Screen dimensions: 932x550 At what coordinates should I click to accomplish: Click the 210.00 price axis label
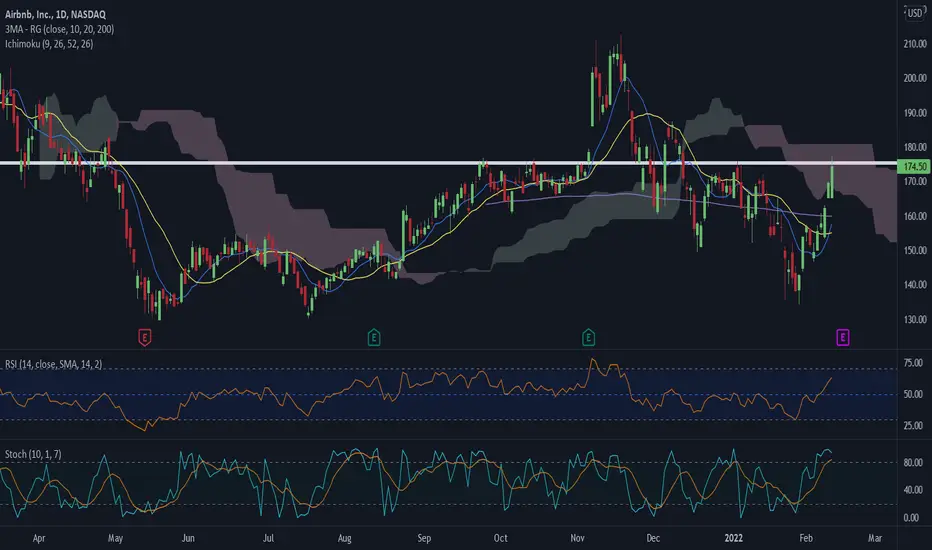tap(915, 43)
